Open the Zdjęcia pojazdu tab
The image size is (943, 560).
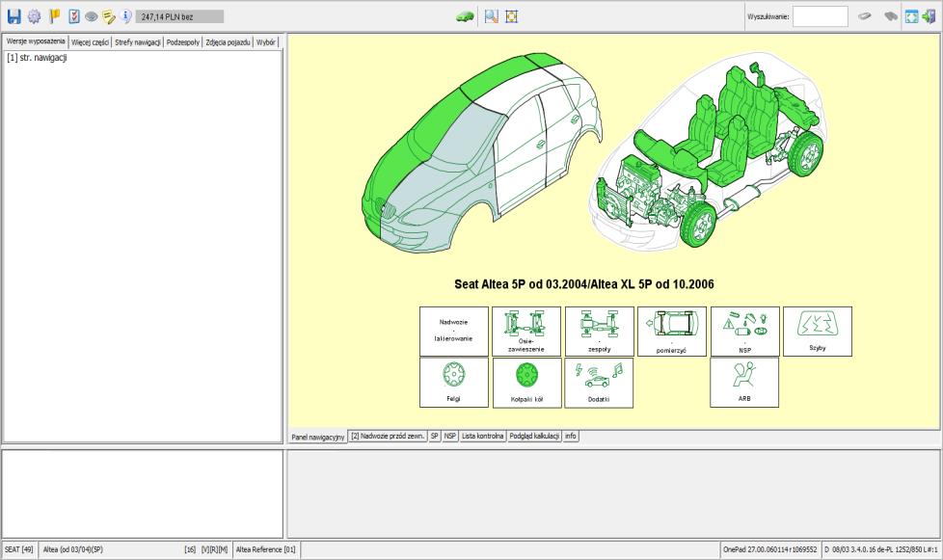[x=228, y=42]
